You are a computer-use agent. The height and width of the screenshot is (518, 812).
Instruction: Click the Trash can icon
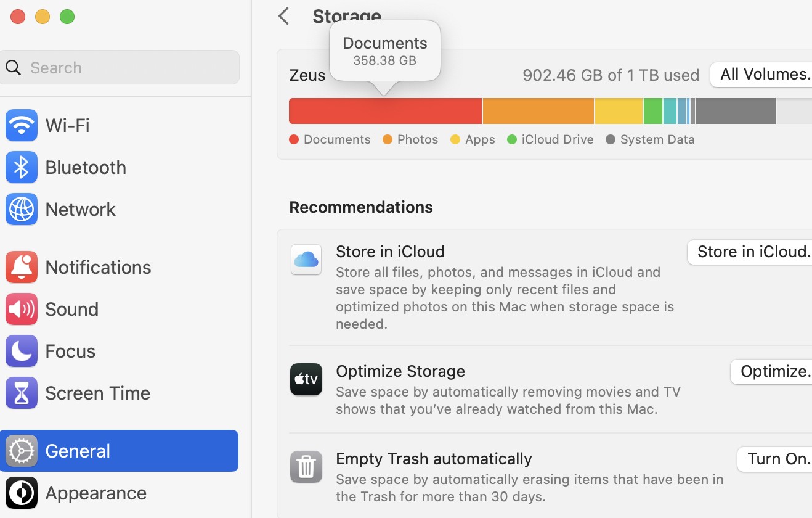pos(306,467)
